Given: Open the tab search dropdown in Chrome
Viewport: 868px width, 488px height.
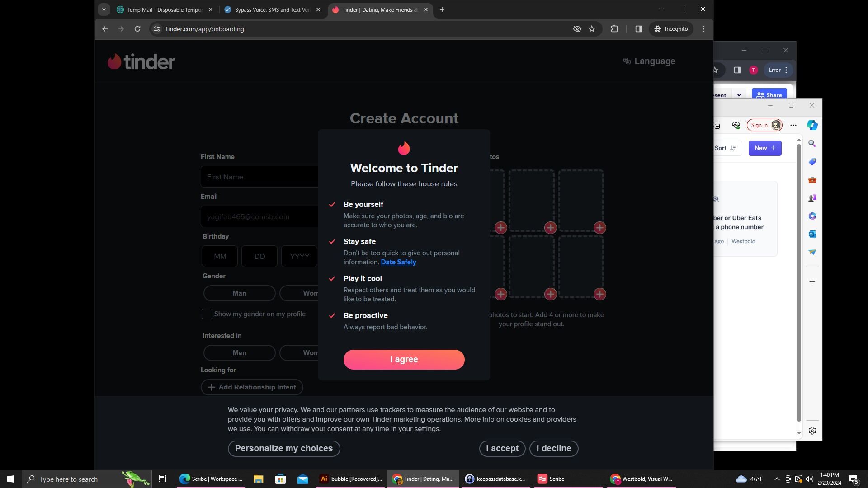Looking at the screenshot, I should [x=104, y=9].
